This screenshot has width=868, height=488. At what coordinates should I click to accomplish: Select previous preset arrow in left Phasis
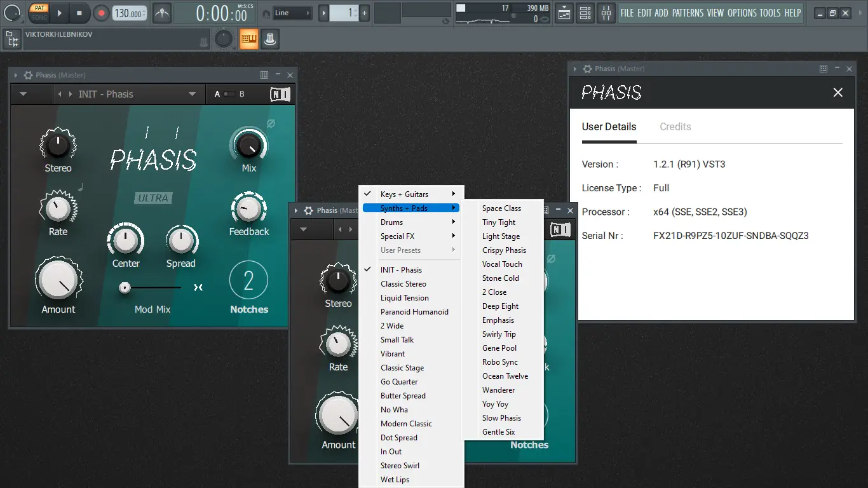[60, 95]
